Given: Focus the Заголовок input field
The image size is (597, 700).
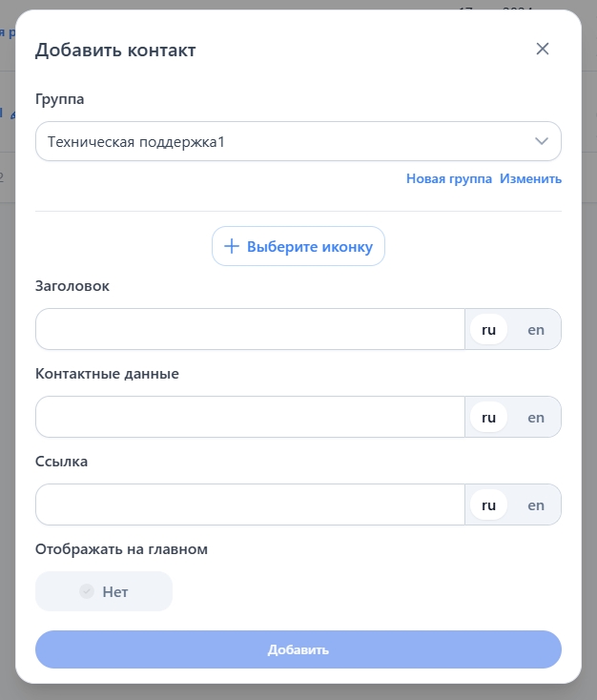Looking at the screenshot, I should (250, 329).
